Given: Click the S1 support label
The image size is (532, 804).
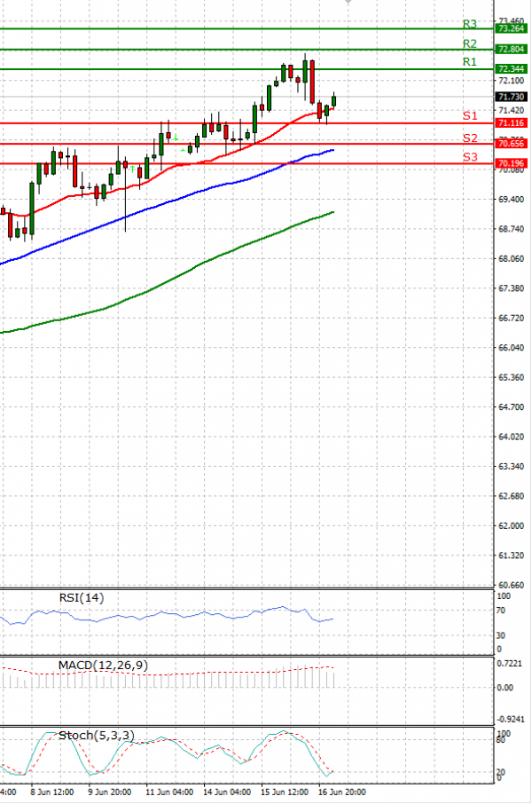Looking at the screenshot, I should tap(469, 116).
